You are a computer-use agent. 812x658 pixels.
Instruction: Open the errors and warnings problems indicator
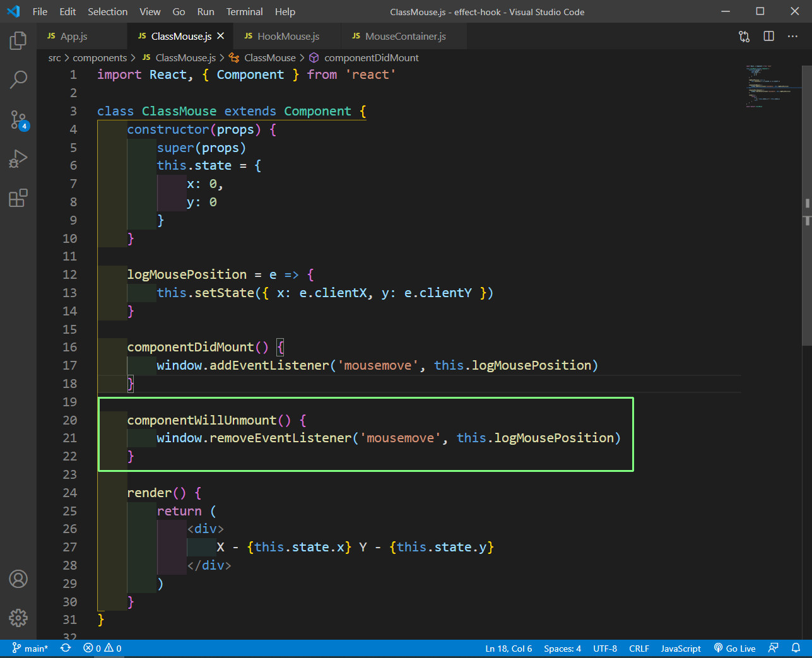pos(103,648)
